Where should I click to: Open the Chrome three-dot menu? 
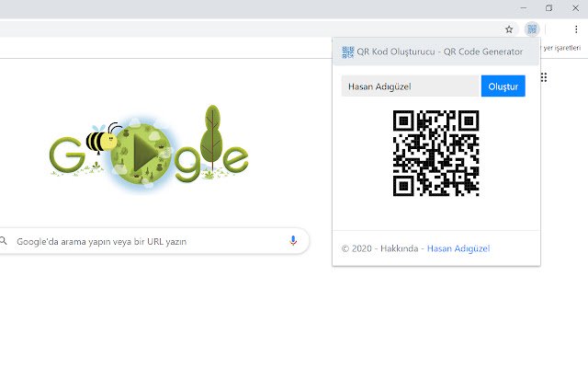[x=576, y=29]
